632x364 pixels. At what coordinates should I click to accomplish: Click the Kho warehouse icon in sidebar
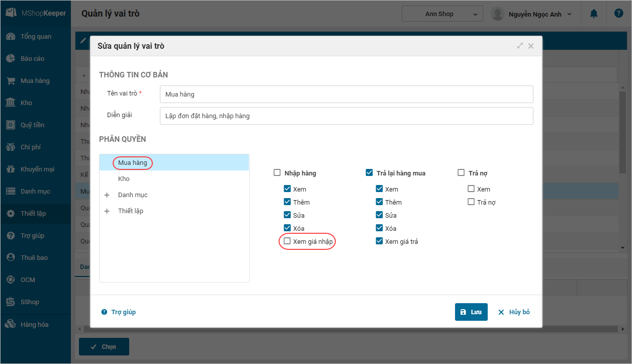(10, 103)
